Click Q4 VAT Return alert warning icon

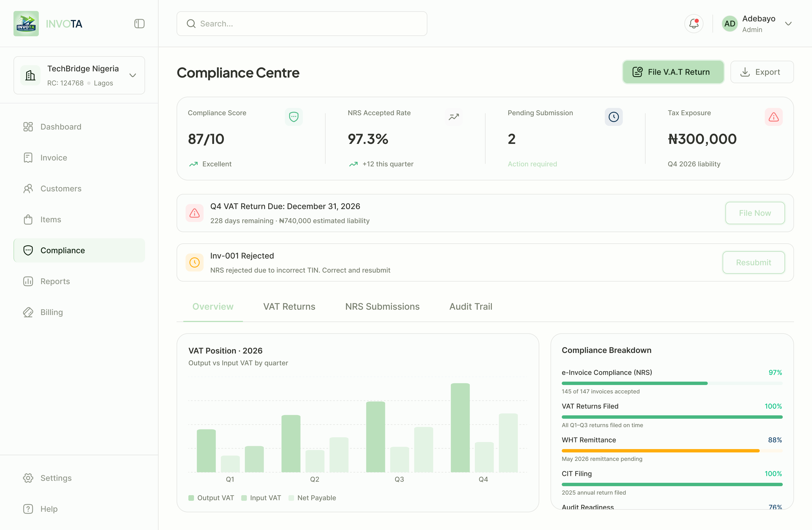(x=195, y=213)
